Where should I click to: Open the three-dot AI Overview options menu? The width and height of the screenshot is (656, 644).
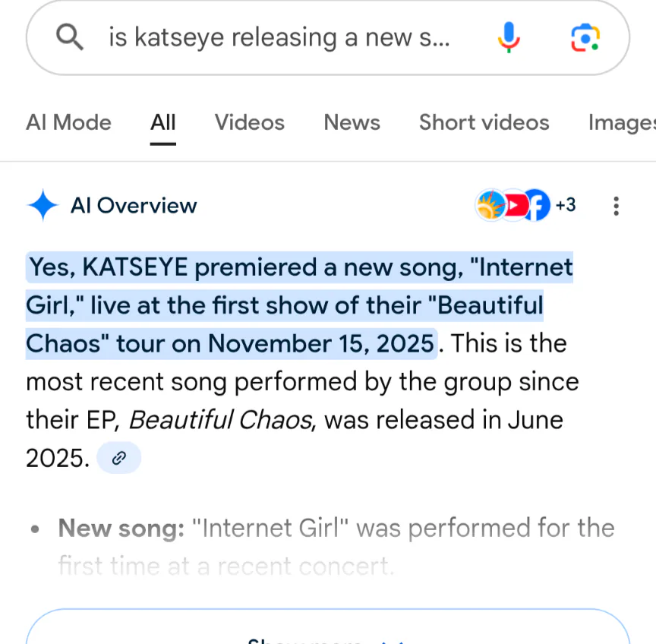pyautogui.click(x=616, y=206)
